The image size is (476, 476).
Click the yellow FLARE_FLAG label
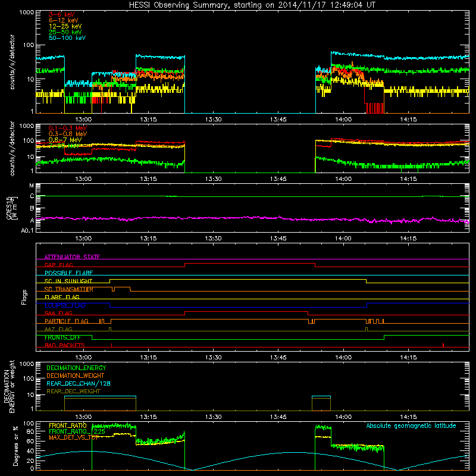coord(62,297)
